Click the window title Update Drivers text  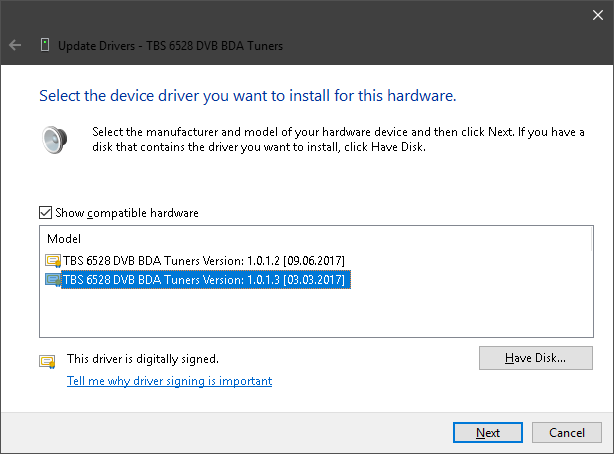pyautogui.click(x=170, y=46)
